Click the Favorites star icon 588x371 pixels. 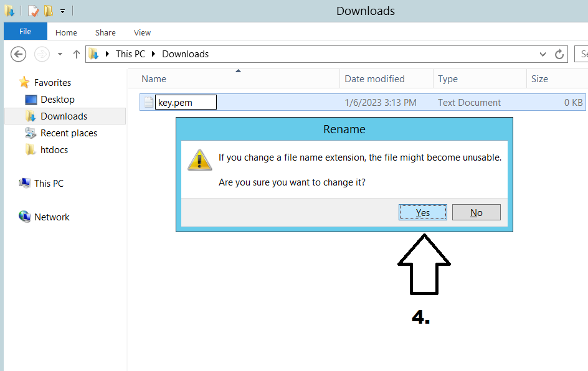pyautogui.click(x=24, y=82)
